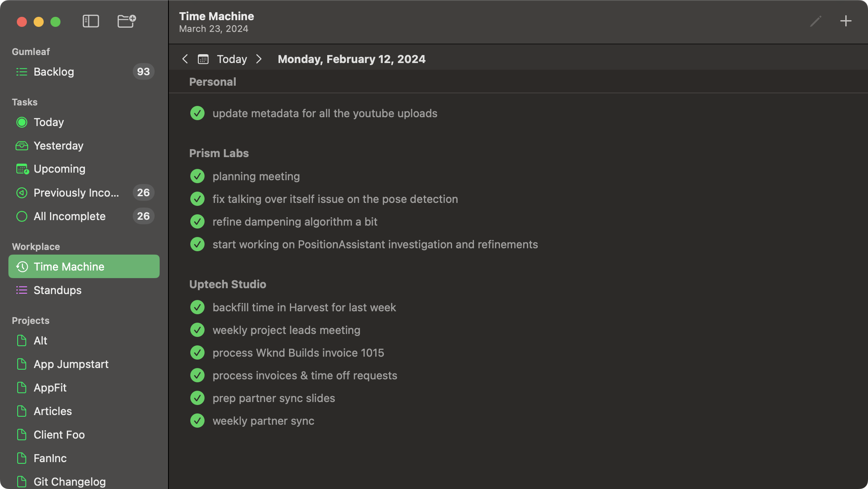Toggle refine dampening algorithm checkbox

pos(197,222)
